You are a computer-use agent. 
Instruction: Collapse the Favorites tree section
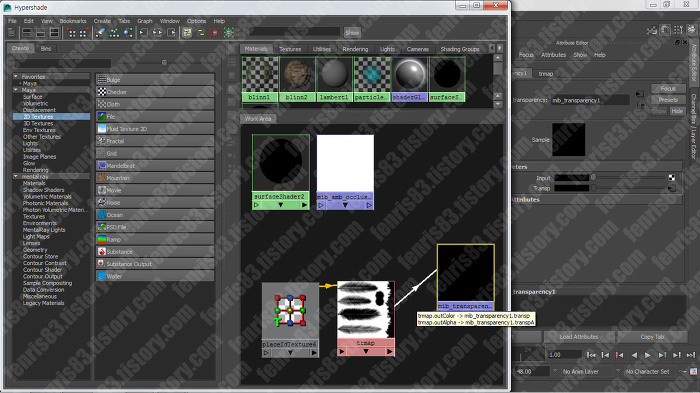coord(16,76)
